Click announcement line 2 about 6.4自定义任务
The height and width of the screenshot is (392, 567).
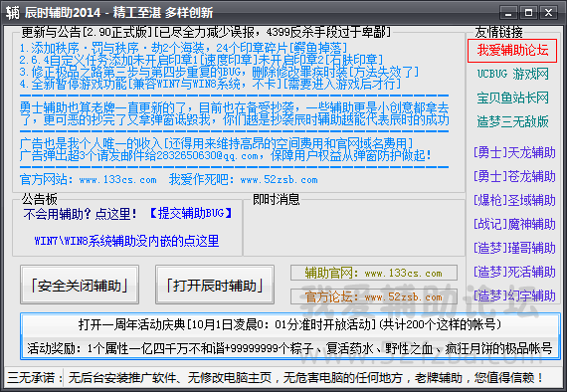(x=201, y=60)
